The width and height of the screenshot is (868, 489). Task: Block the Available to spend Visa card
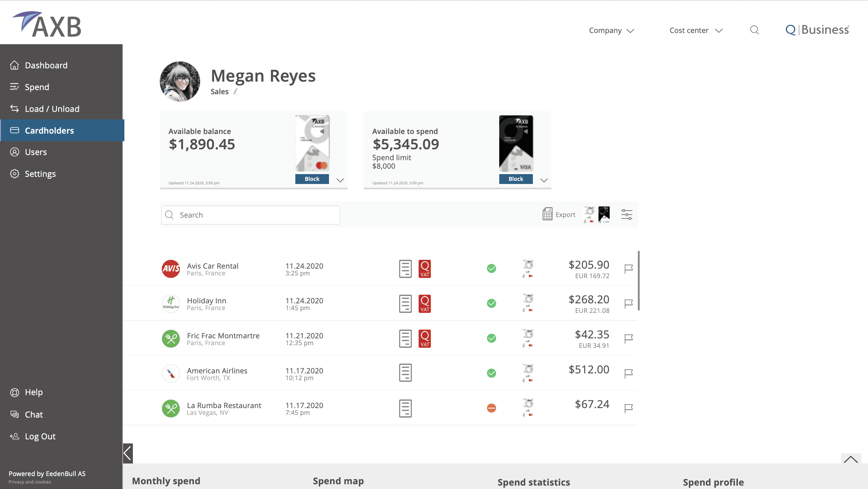516,179
